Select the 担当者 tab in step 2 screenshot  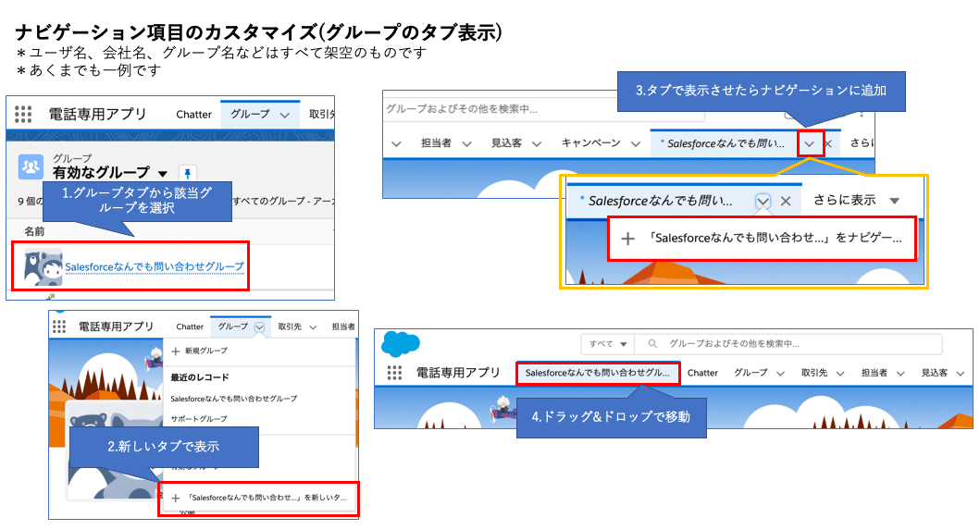tap(343, 327)
